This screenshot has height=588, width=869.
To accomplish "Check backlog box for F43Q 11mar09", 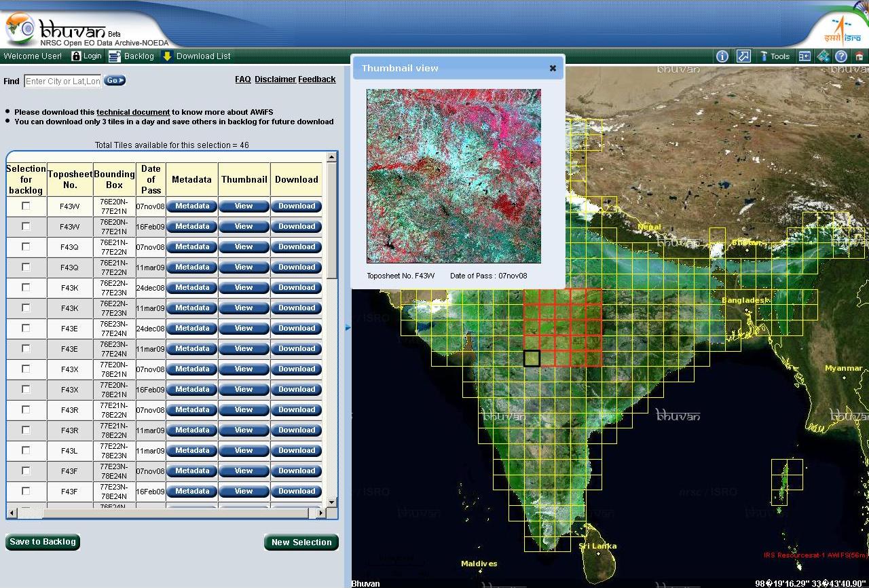I will [26, 267].
